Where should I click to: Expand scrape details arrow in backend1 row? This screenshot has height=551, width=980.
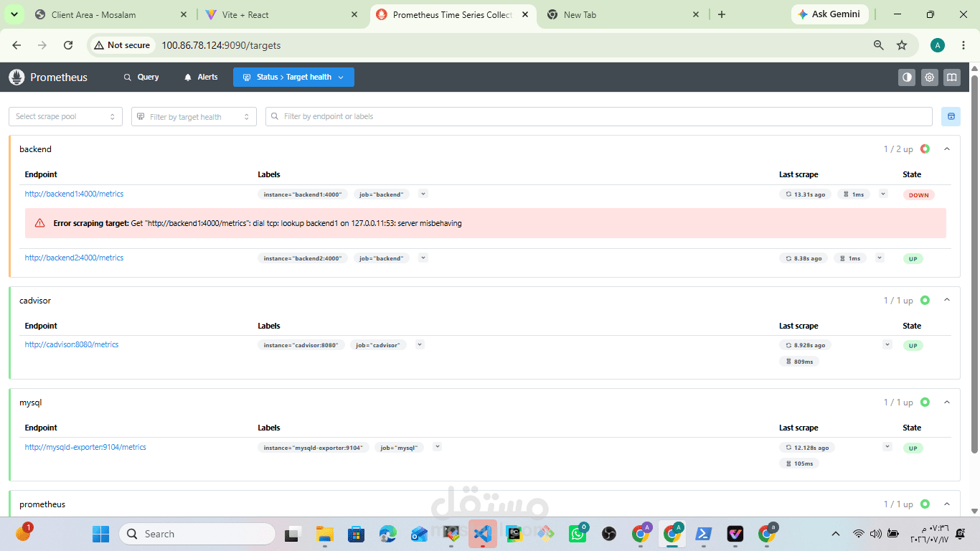point(883,194)
